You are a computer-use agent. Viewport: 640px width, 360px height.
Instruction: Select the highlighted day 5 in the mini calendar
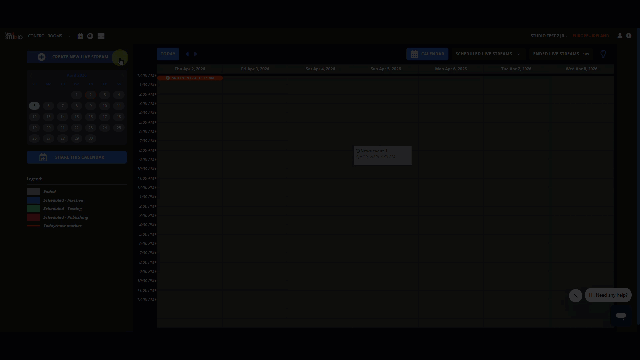click(x=34, y=106)
